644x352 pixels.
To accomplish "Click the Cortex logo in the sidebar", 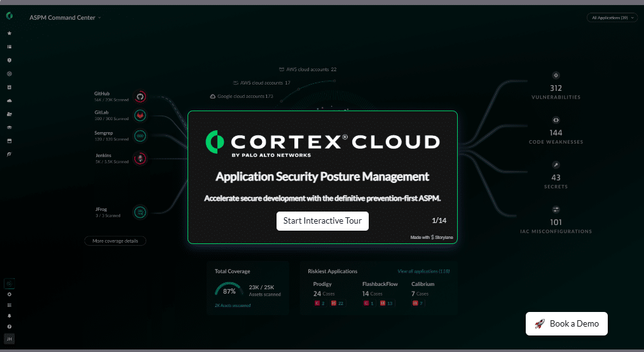I will coord(10,16).
